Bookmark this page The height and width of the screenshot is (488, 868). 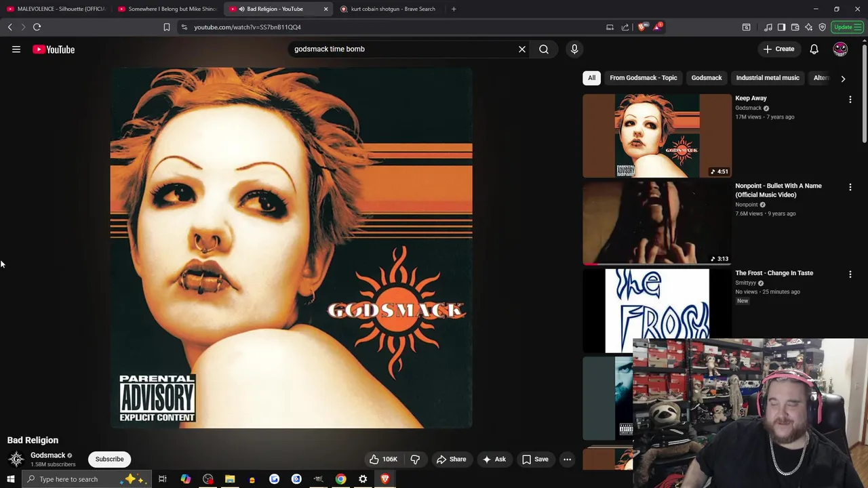(x=166, y=27)
